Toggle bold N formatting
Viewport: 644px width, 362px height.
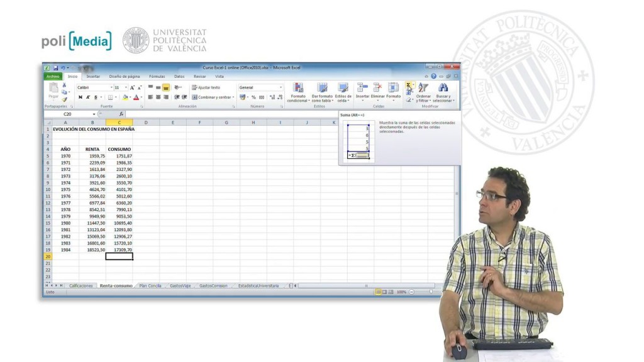point(80,97)
